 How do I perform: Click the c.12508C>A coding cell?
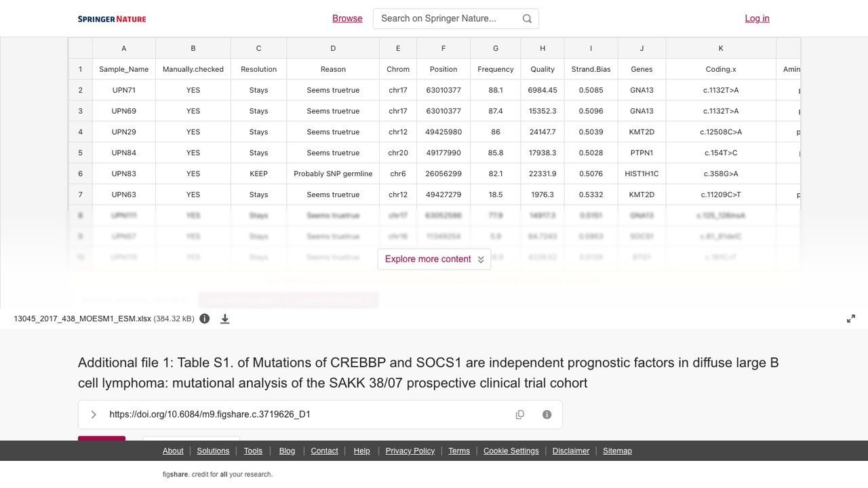(721, 131)
